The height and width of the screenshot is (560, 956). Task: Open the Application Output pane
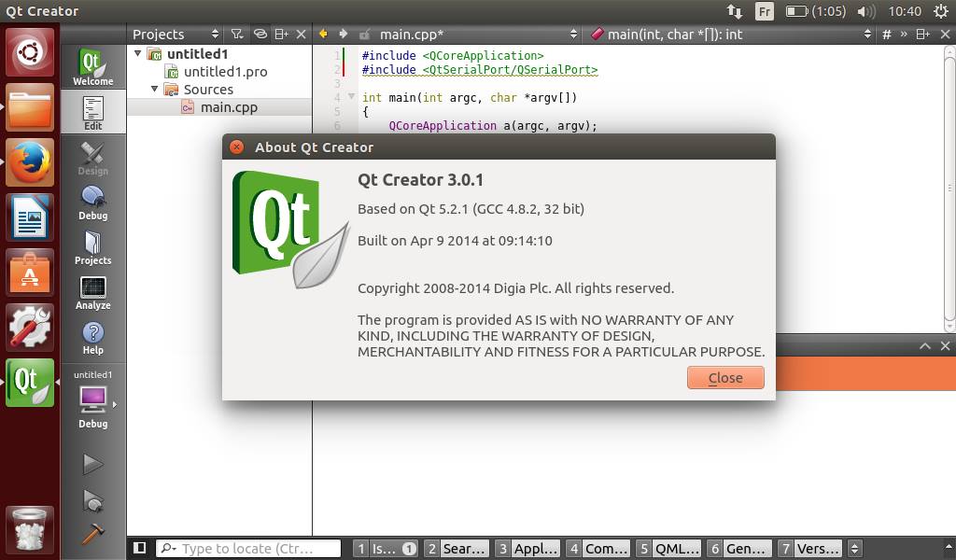(x=528, y=549)
